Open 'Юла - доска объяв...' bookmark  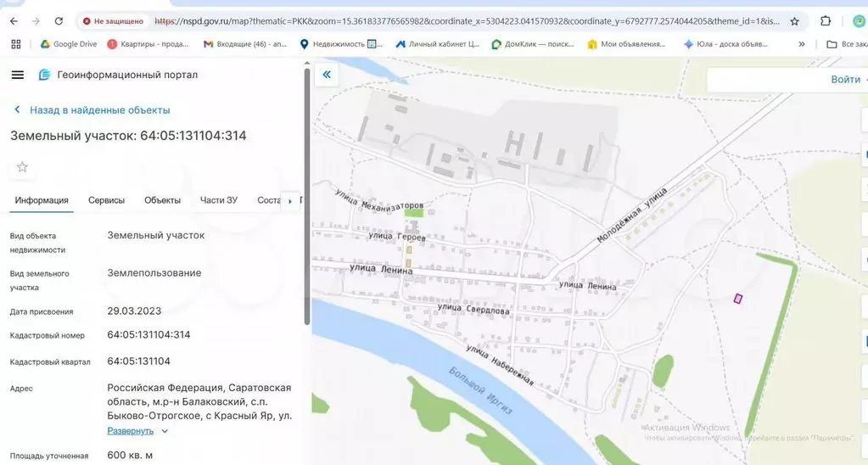(x=725, y=44)
